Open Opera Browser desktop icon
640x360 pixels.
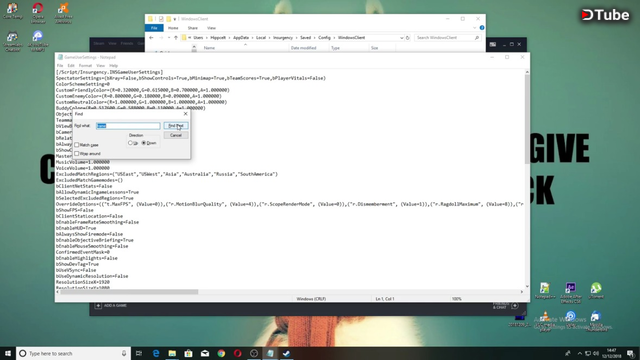coord(38,12)
